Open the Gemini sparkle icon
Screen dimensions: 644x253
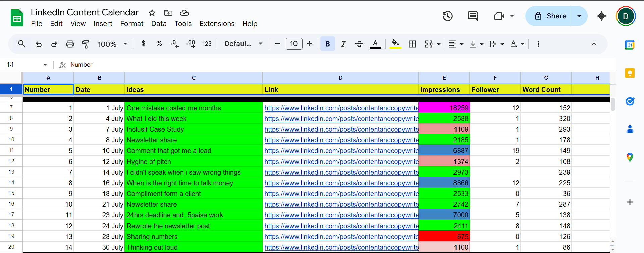pos(601,16)
